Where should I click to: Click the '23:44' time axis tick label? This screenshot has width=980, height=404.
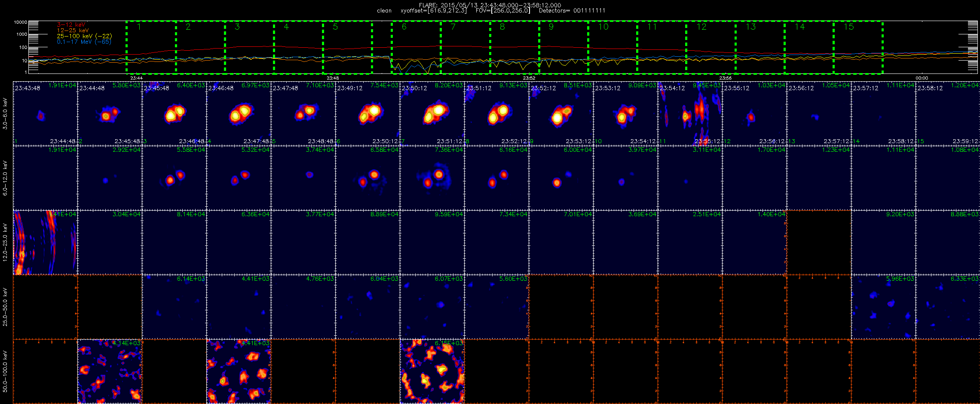[136, 78]
